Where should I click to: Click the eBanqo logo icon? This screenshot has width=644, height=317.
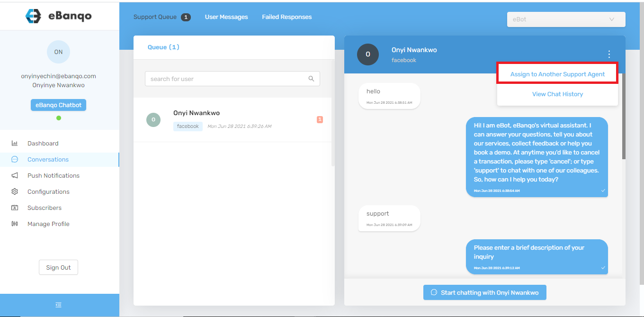[34, 16]
